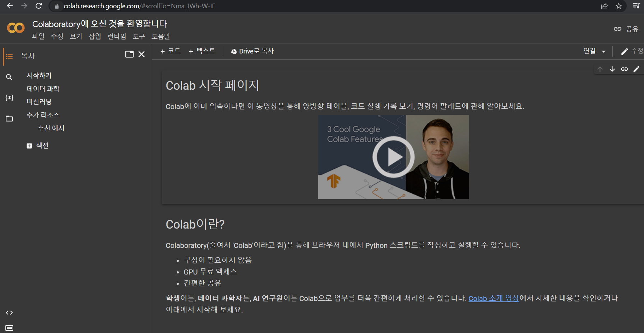This screenshot has width=644, height=333.
Task: Open the 런타임 menu
Action: pyautogui.click(x=117, y=36)
